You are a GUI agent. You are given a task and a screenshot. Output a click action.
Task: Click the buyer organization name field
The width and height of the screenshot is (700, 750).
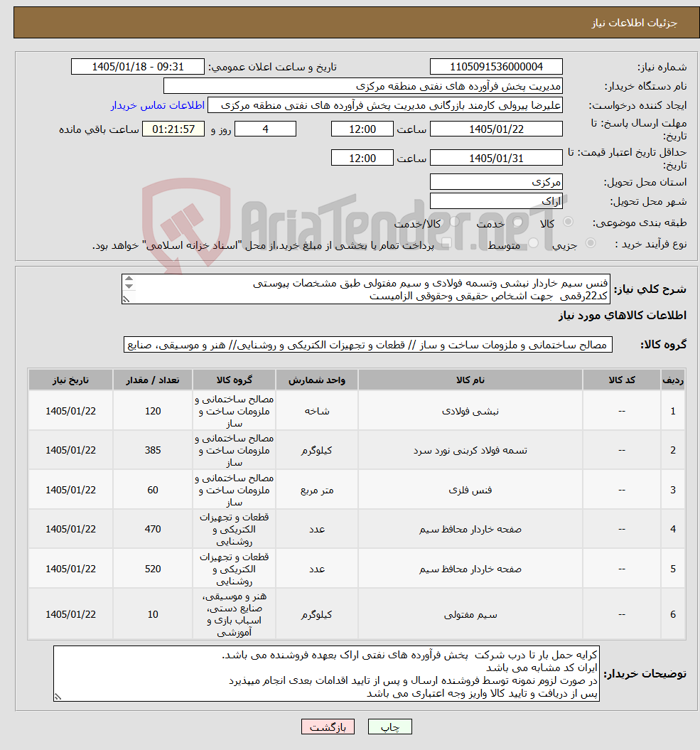tap(363, 86)
